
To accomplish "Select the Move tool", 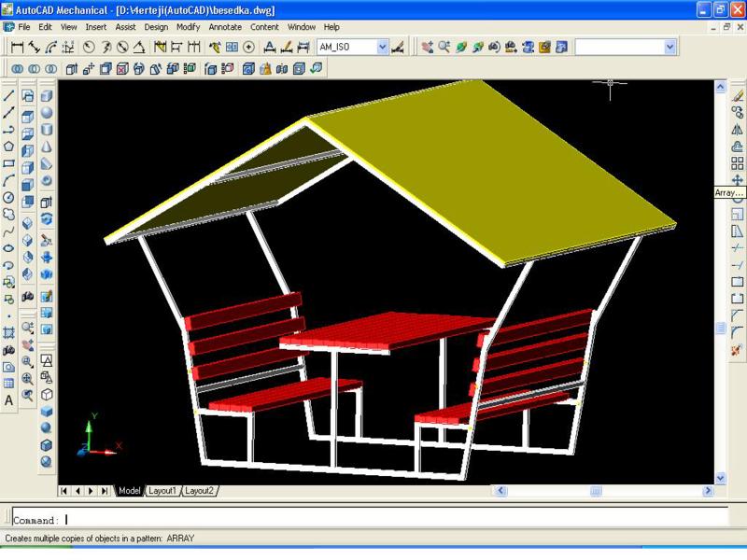I will coord(737,179).
